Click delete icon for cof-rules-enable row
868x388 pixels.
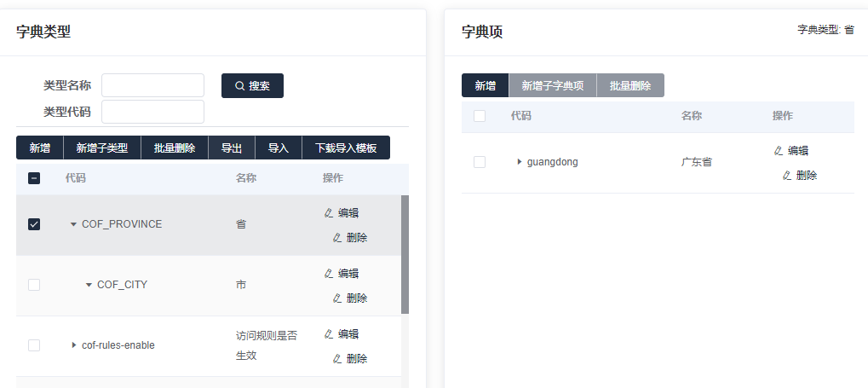coord(337,359)
